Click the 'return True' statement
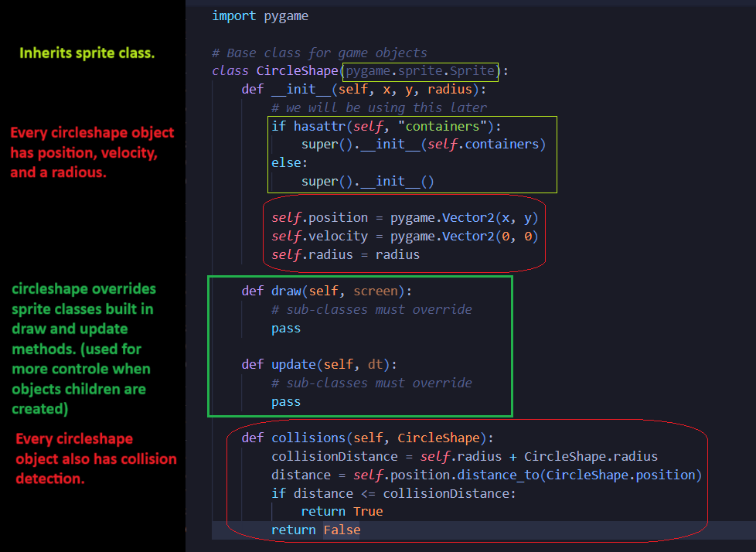The image size is (756, 552). (x=342, y=511)
